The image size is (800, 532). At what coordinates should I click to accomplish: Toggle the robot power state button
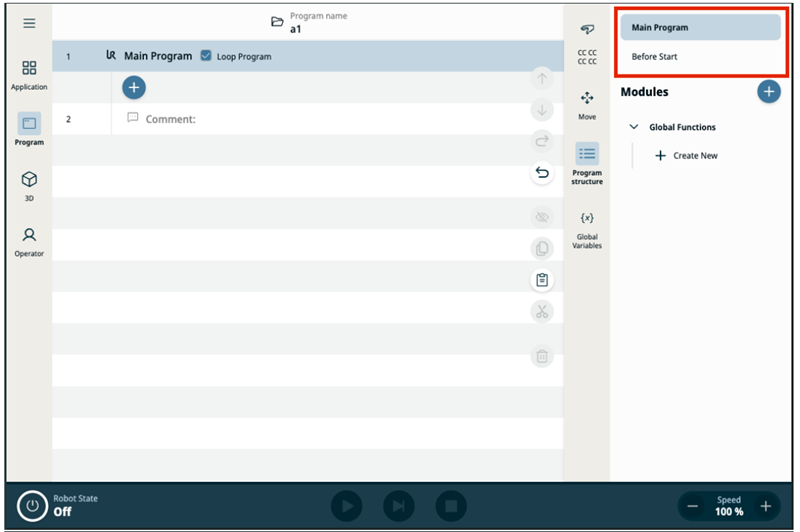click(32, 505)
